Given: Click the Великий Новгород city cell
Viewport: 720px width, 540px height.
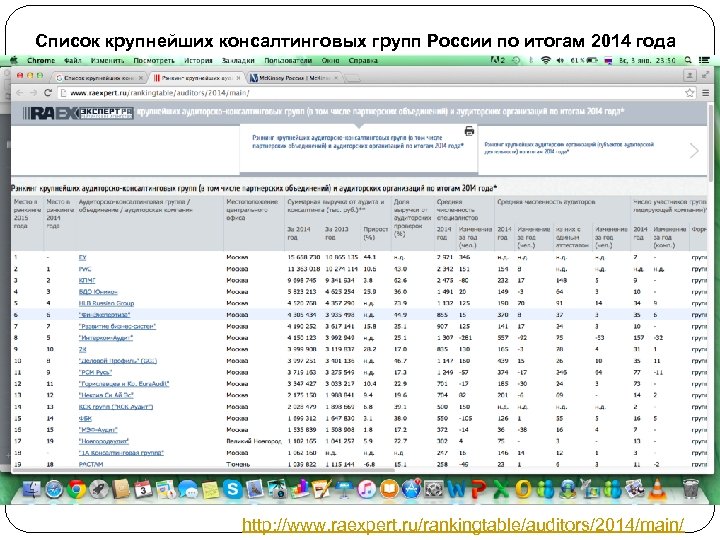Looking at the screenshot, I should click(x=253, y=441).
